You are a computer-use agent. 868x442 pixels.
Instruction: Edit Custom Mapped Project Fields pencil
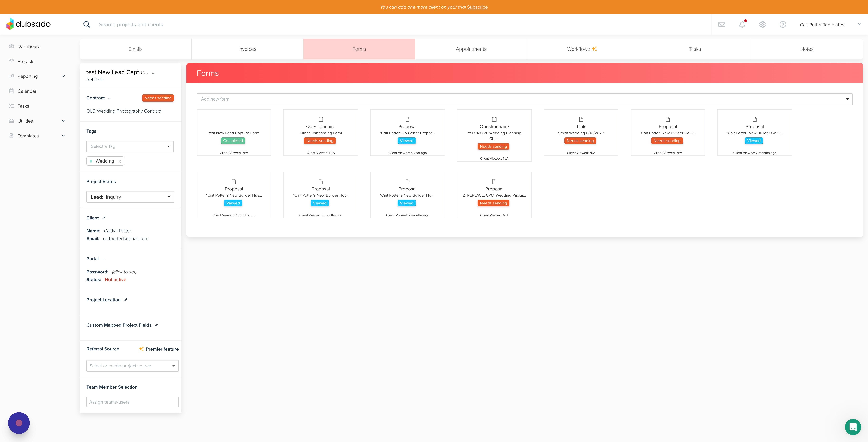point(156,325)
